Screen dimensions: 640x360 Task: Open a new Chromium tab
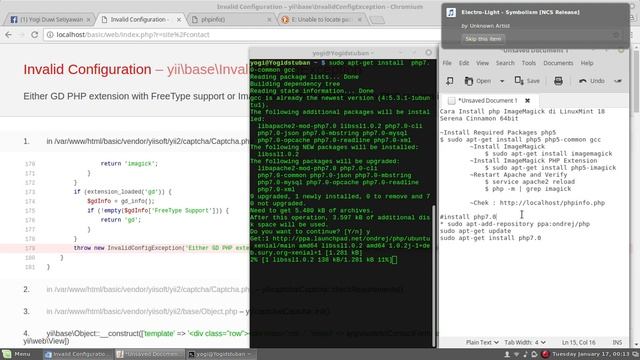pyautogui.click(x=377, y=20)
